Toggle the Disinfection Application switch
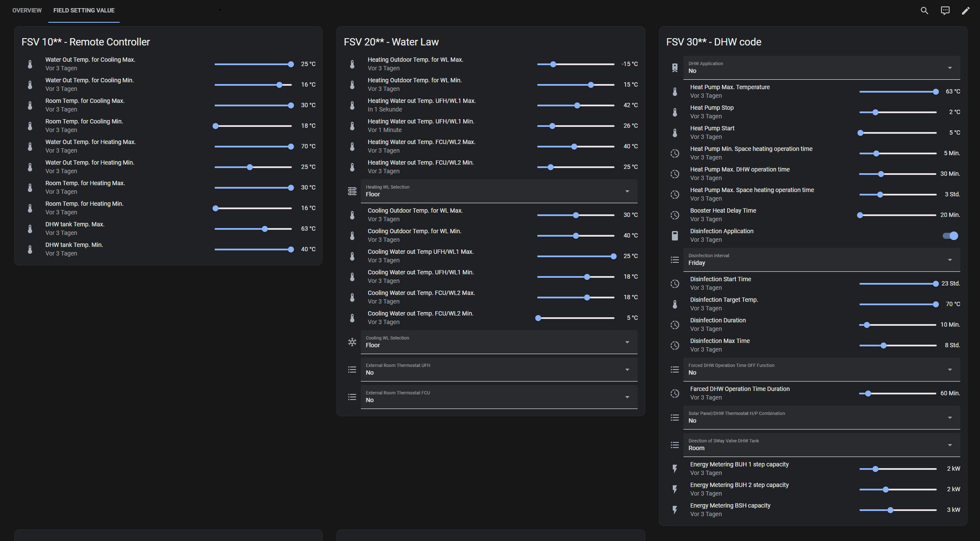 click(950, 236)
